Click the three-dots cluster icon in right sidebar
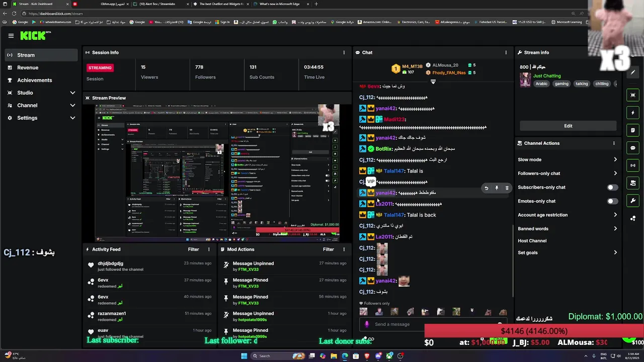This screenshot has height=362, width=644. click(x=633, y=218)
